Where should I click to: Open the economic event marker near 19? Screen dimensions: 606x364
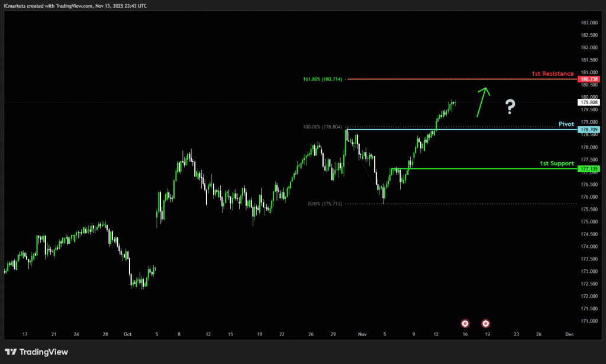point(485,323)
